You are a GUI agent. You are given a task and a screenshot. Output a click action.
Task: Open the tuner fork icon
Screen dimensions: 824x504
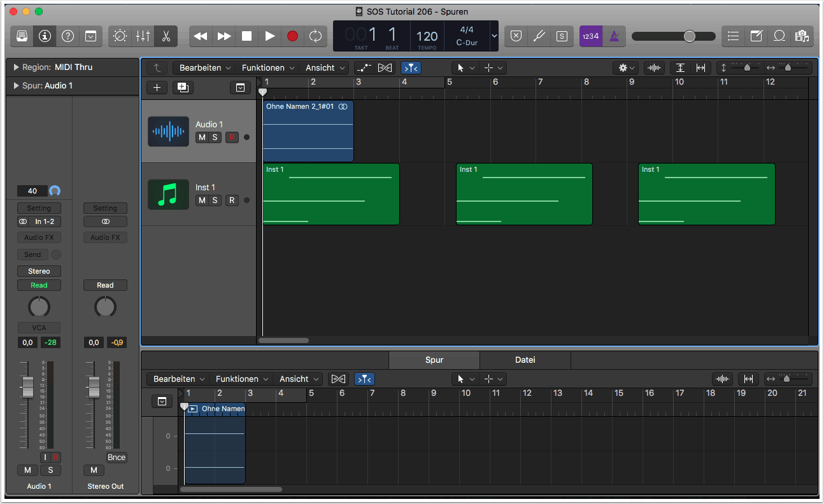click(539, 36)
